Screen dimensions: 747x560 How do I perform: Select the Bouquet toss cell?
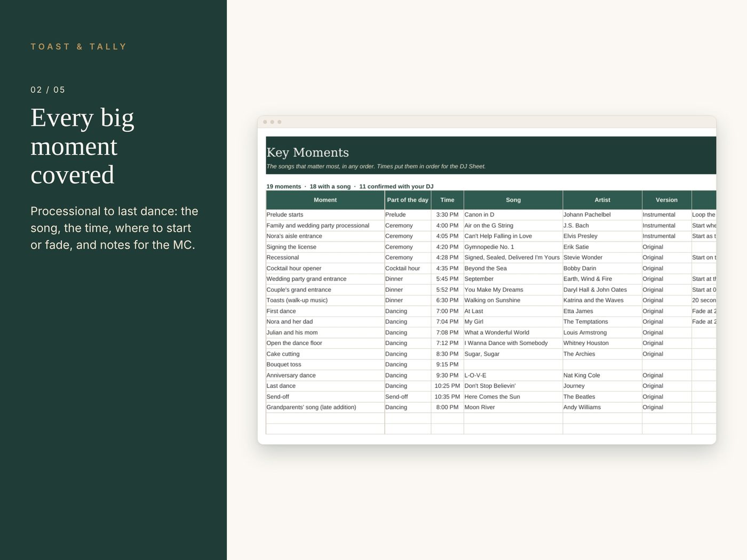point(325,365)
